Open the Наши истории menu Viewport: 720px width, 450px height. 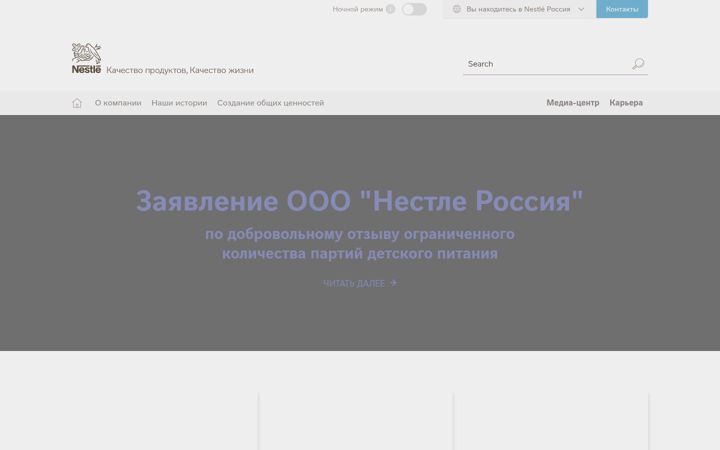click(179, 103)
